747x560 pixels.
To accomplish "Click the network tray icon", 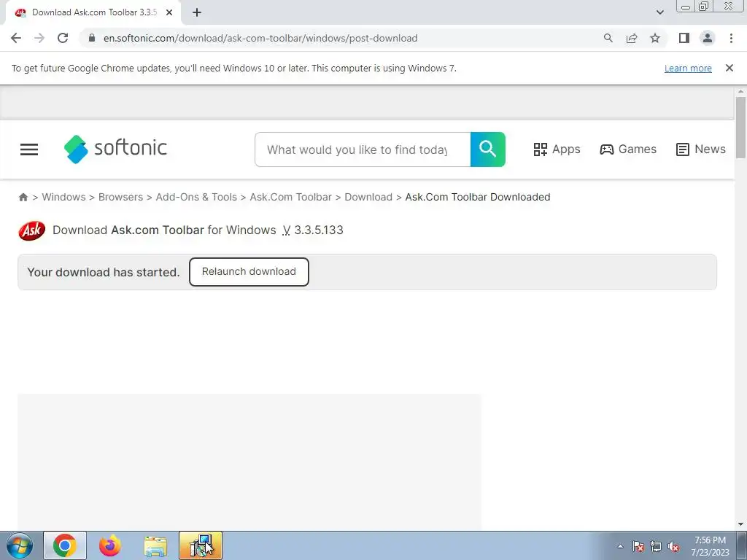I will click(656, 546).
